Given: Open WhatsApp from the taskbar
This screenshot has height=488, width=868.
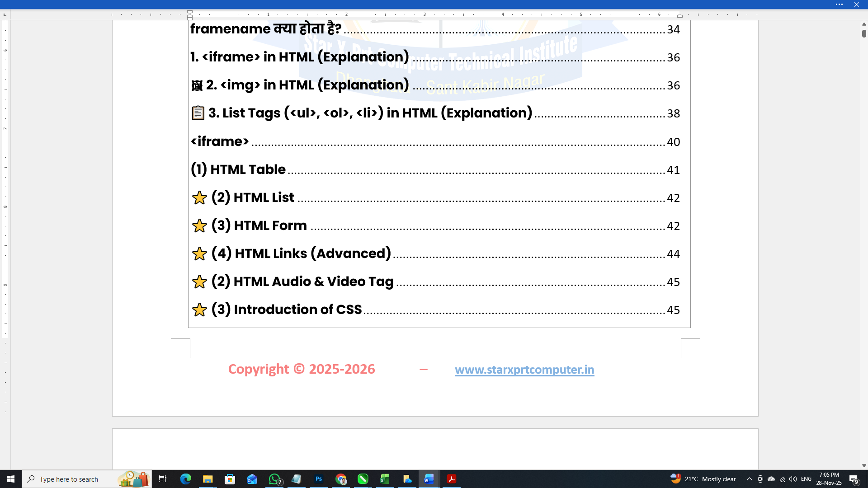Looking at the screenshot, I should [x=274, y=479].
